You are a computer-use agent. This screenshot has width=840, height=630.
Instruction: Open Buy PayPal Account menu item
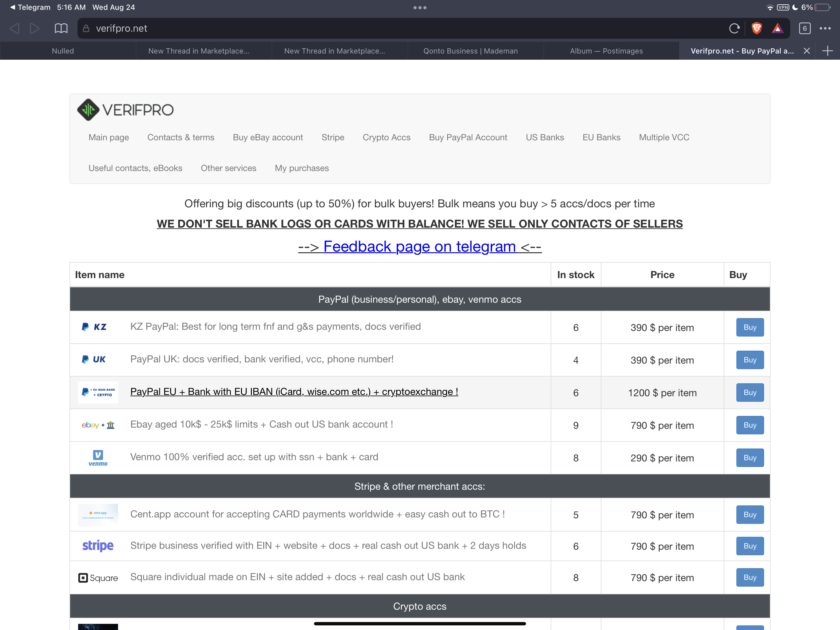coord(468,138)
